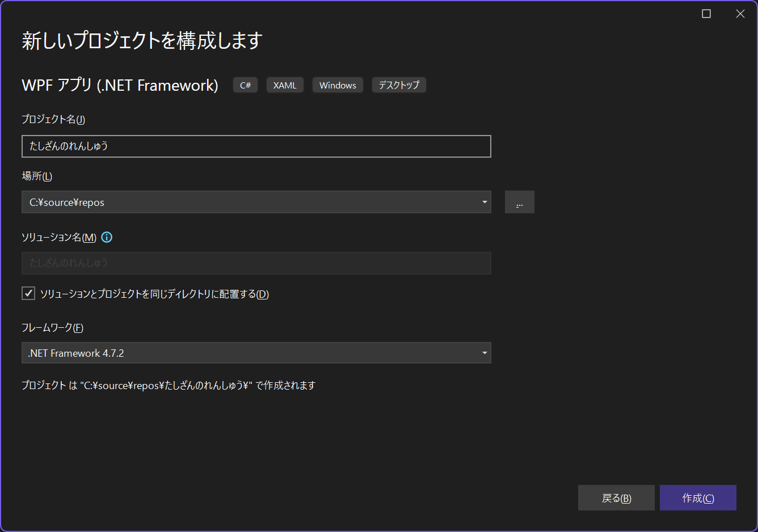Viewport: 758px width, 532px height.
Task: Click the project creation path message
Action: pyautogui.click(x=169, y=386)
